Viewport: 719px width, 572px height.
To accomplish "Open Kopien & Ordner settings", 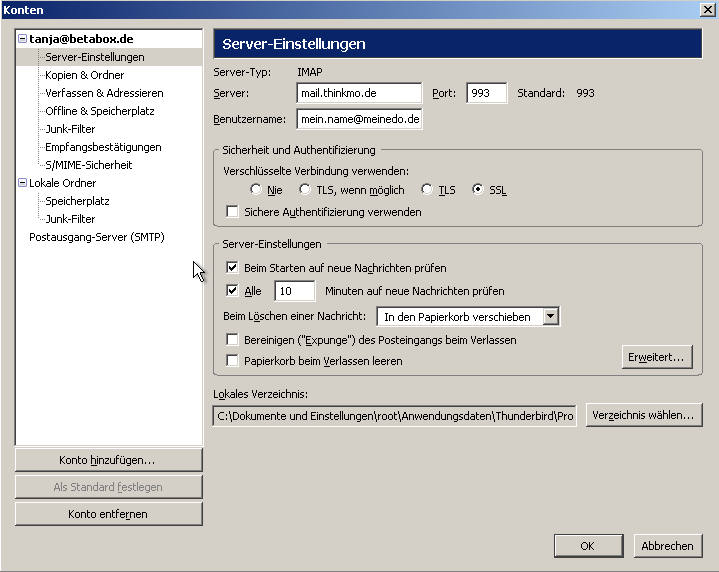I will (x=85, y=75).
